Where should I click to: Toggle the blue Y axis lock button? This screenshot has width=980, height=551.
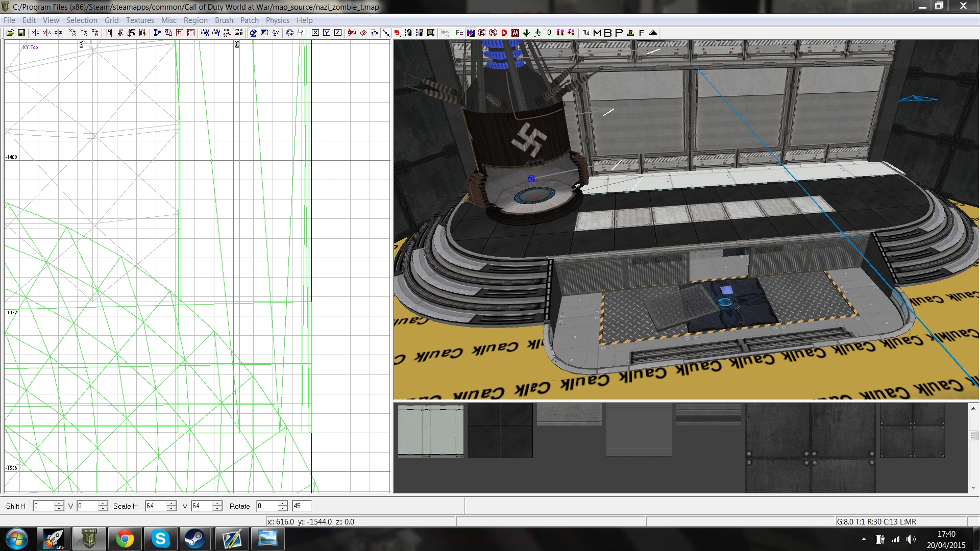pos(327,33)
